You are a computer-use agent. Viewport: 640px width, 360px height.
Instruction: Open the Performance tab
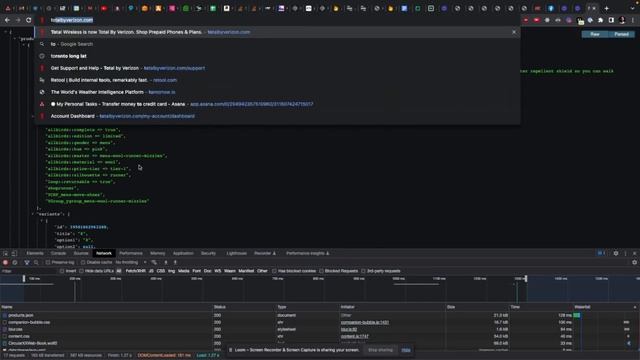tap(131, 253)
